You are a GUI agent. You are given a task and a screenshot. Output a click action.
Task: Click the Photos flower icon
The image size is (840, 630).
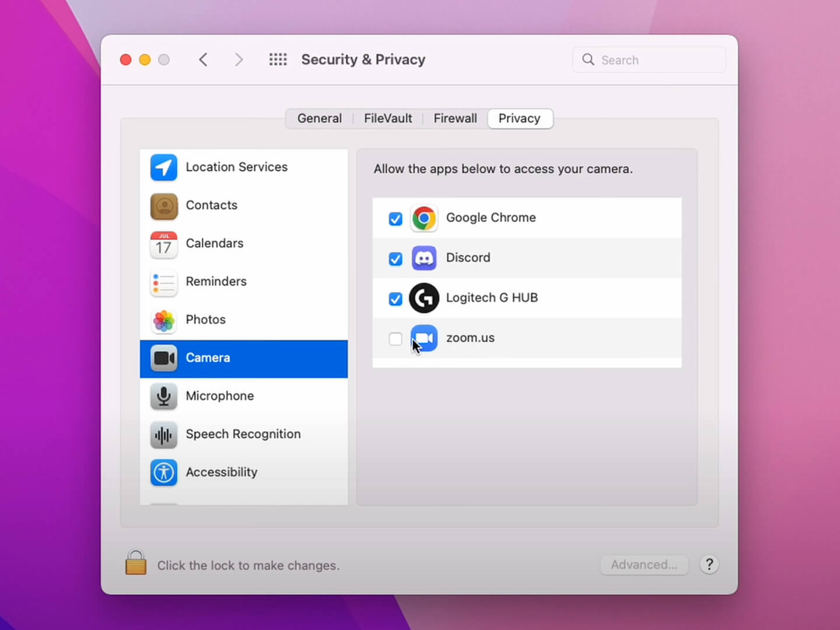pos(164,320)
